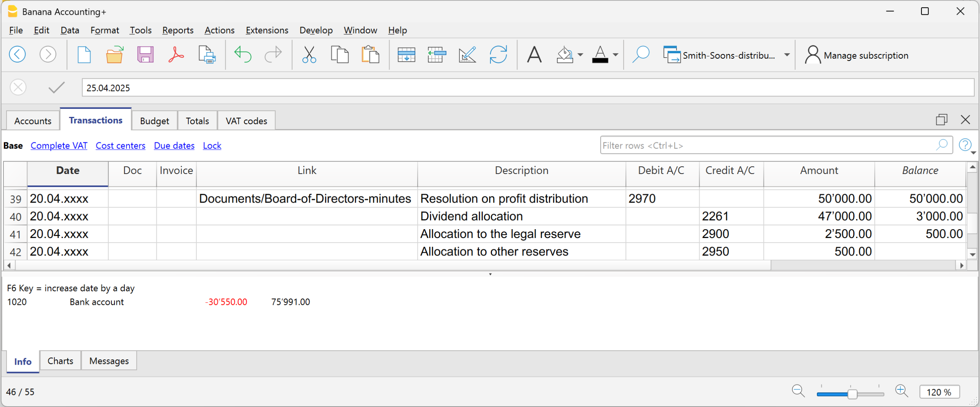Copy selection with the copy icon

(340, 54)
